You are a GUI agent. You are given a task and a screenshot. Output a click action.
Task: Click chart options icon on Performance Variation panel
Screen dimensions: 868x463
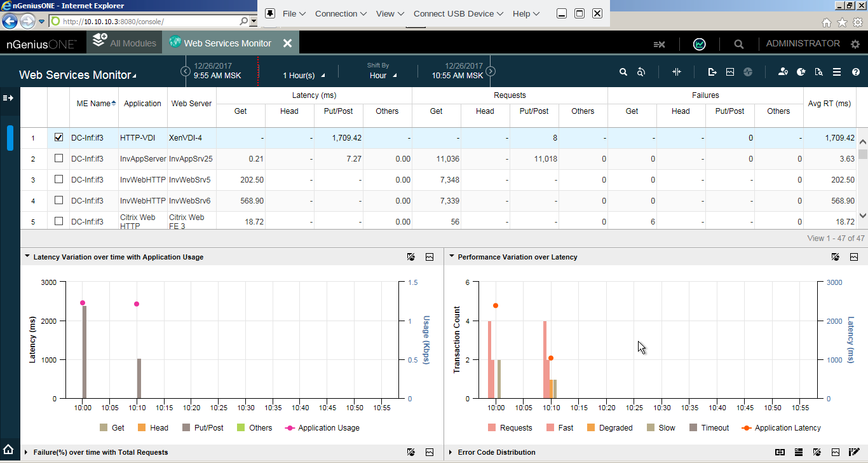tap(836, 257)
